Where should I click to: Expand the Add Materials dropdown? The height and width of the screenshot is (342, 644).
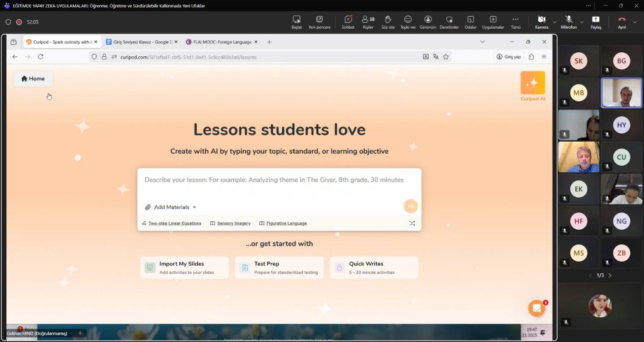[171, 207]
